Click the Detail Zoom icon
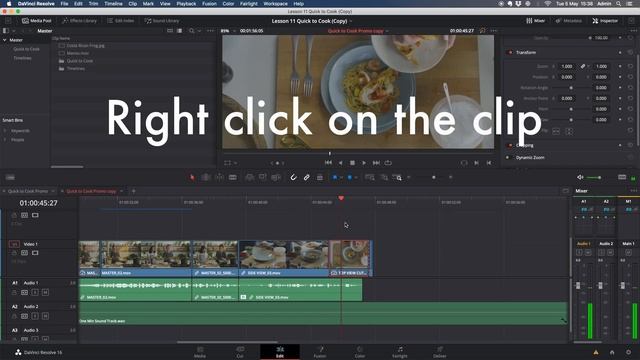Viewport: 640px width, 360px height. point(384,177)
